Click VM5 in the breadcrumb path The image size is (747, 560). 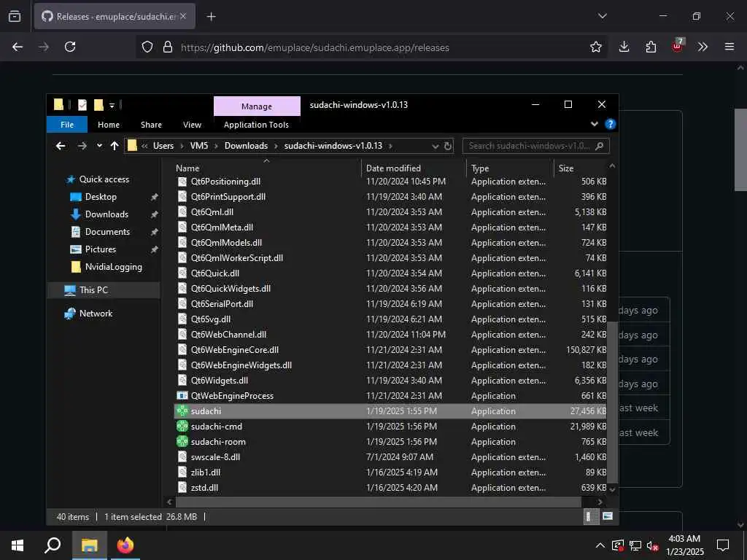click(x=199, y=146)
